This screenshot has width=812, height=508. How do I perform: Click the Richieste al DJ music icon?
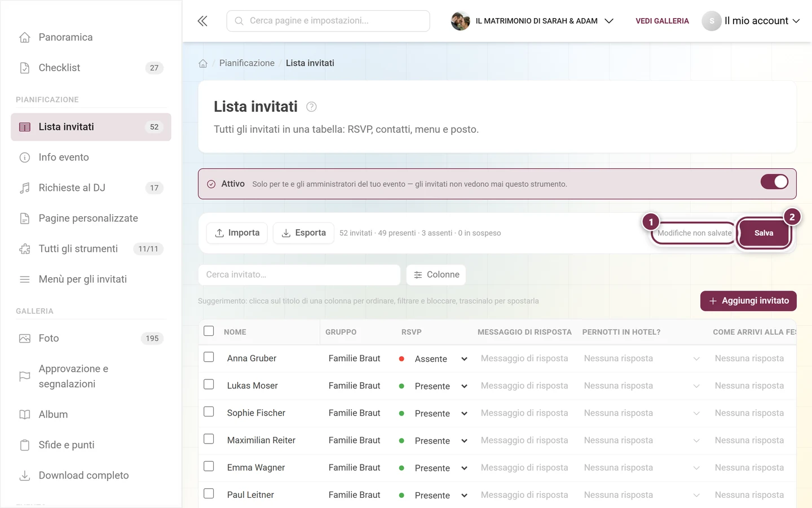[x=25, y=188]
